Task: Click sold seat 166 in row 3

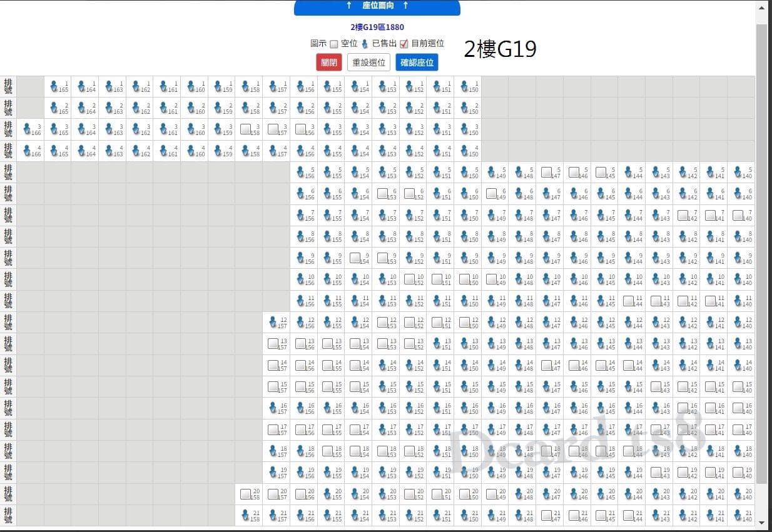Action: tap(27, 129)
